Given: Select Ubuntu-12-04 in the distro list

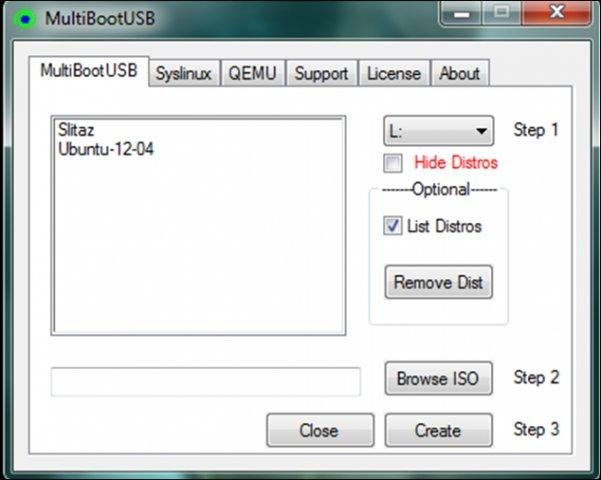Looking at the screenshot, I should pos(106,149).
